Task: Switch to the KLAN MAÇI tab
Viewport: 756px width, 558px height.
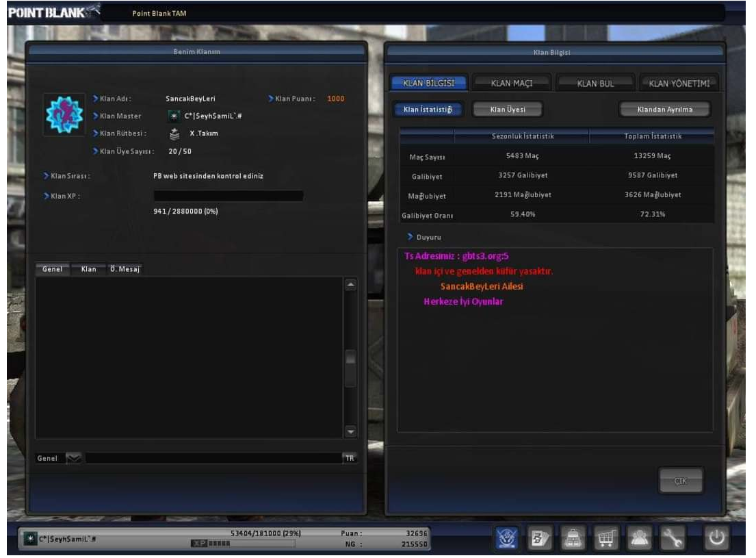Action: (512, 83)
